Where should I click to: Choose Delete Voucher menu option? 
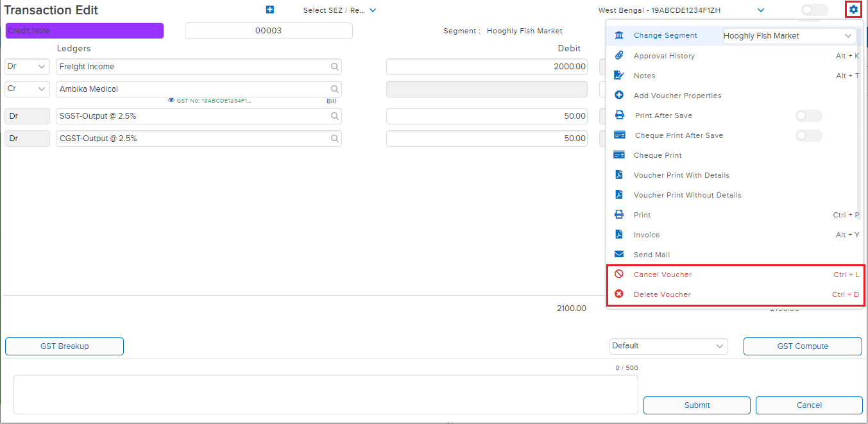click(x=662, y=294)
